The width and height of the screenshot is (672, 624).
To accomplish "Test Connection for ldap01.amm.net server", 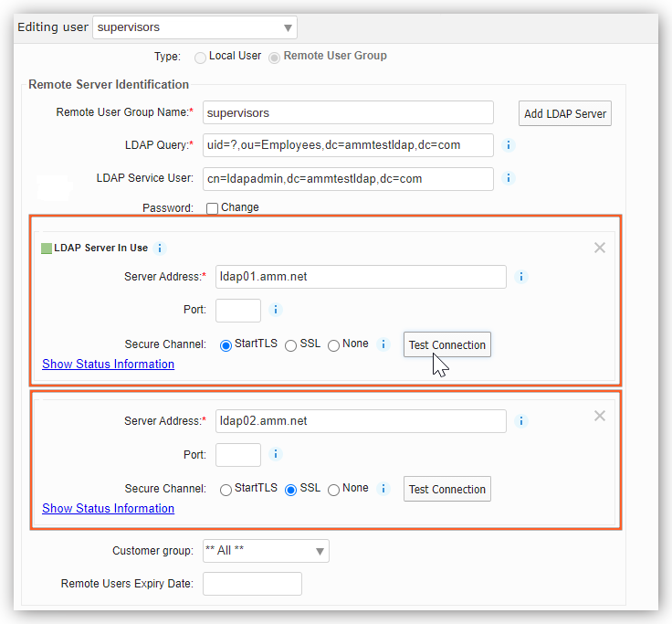I will (446, 345).
